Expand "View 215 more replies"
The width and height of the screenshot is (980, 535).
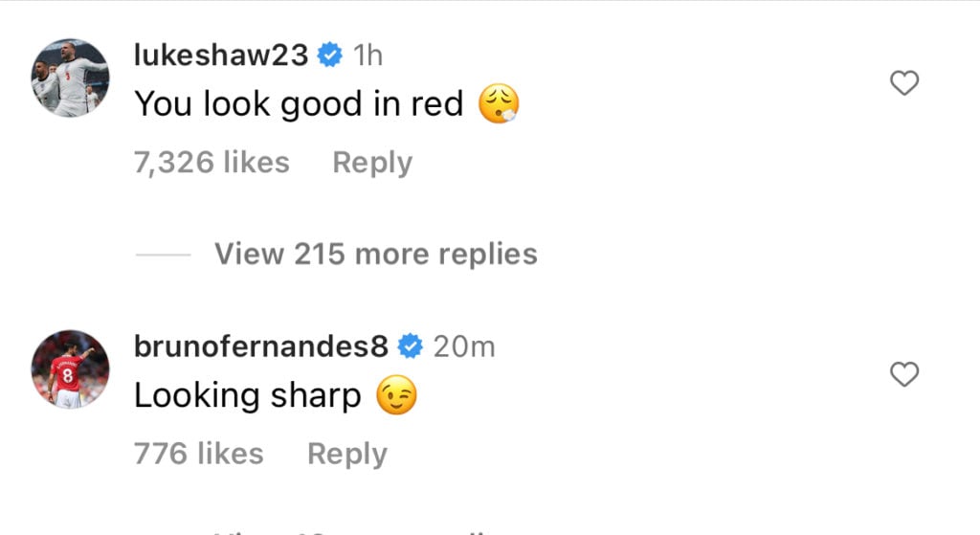point(376,255)
